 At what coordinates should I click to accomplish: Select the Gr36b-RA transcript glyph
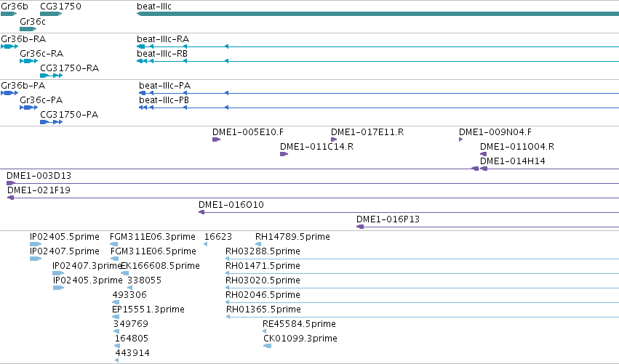[x=9, y=46]
